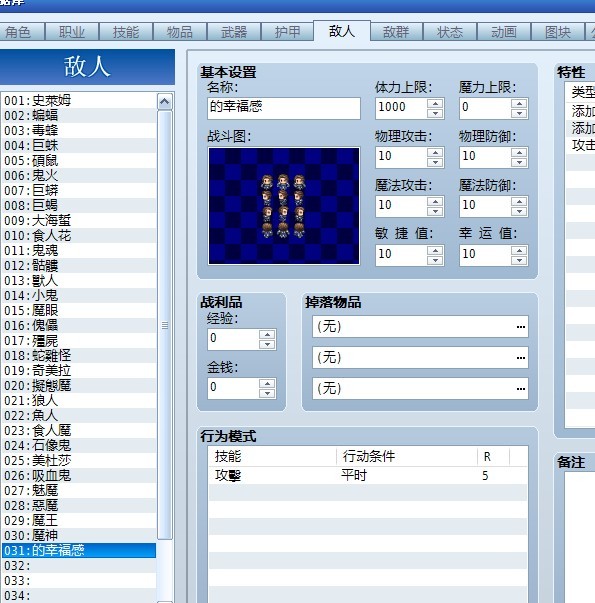Decrease 物理攻击 value with down arrow
595x603 pixels.
click(435, 162)
